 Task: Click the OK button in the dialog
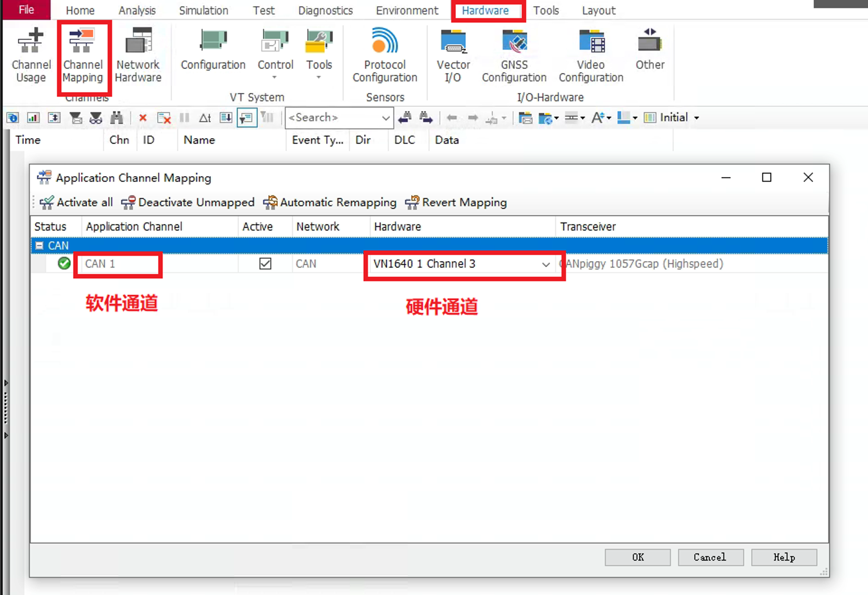tap(638, 557)
